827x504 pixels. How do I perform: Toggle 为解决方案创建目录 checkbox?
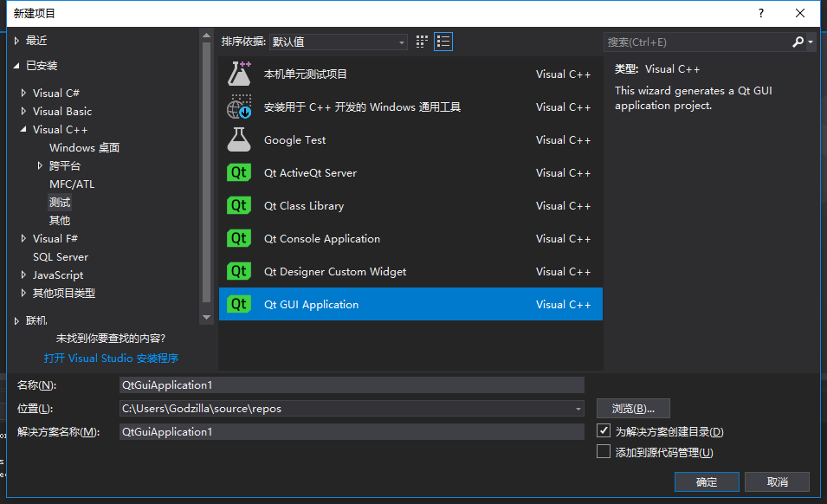[604, 430]
